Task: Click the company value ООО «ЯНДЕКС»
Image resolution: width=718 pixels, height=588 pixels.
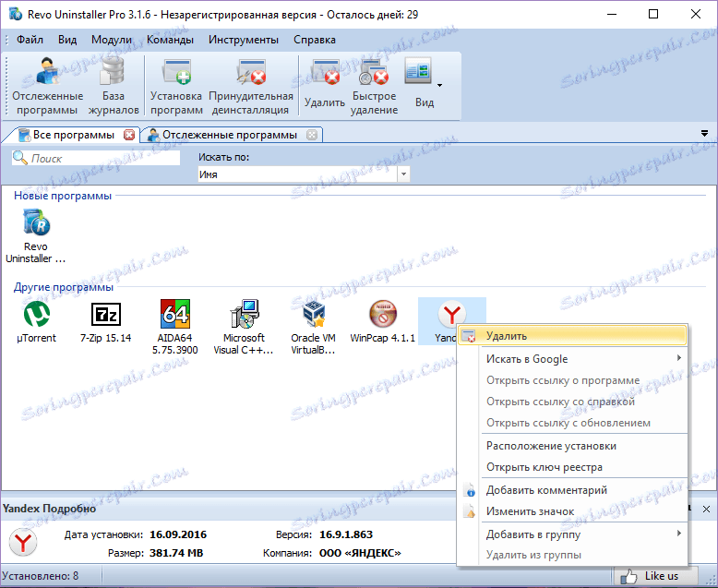Action: click(x=360, y=553)
